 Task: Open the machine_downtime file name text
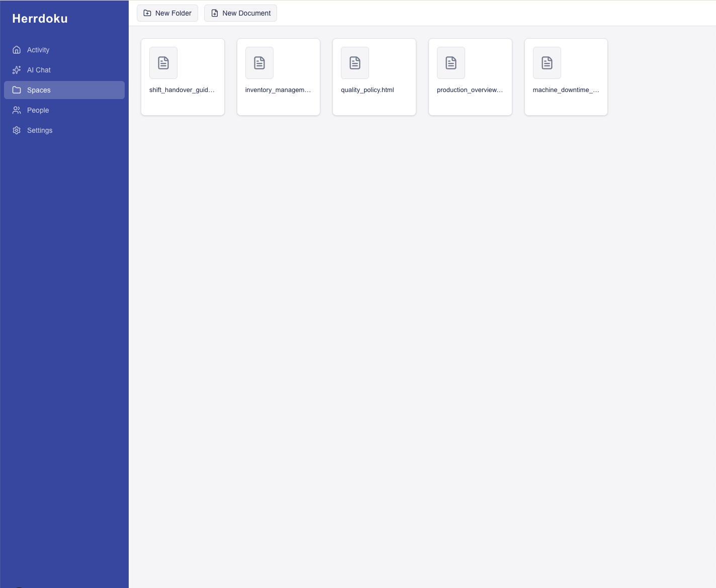point(566,90)
